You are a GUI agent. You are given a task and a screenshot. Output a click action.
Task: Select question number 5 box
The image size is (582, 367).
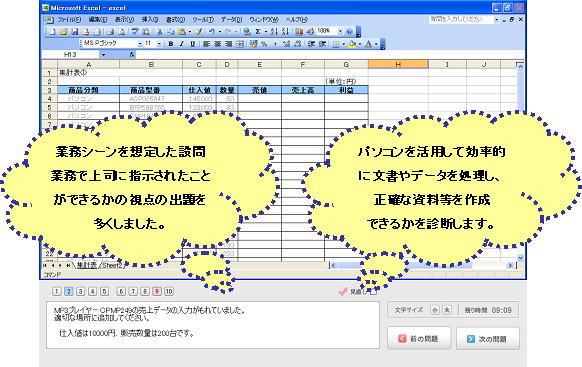tap(105, 291)
